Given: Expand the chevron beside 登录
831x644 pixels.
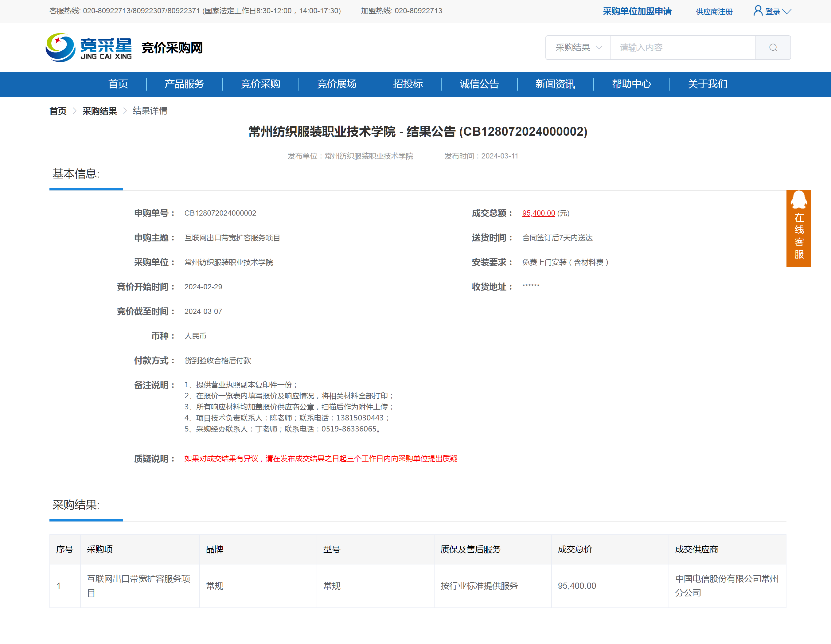Looking at the screenshot, I should (787, 11).
